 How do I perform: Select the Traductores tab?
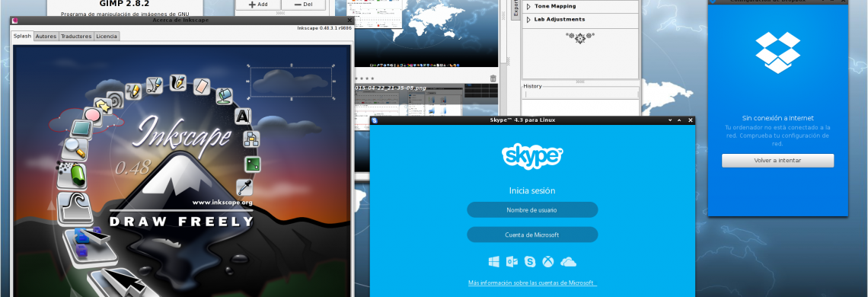[76, 36]
